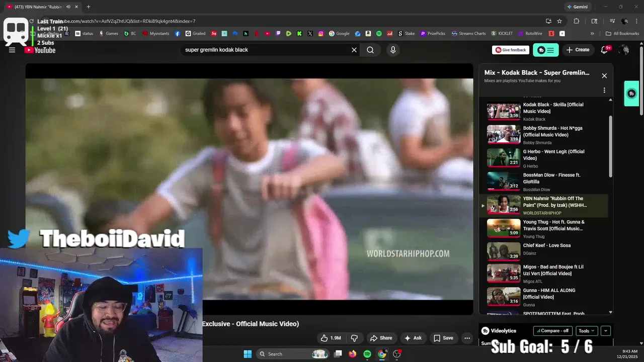Open the YouTube guide hamburger menu
This screenshot has width=644, height=362.
coord(12,50)
